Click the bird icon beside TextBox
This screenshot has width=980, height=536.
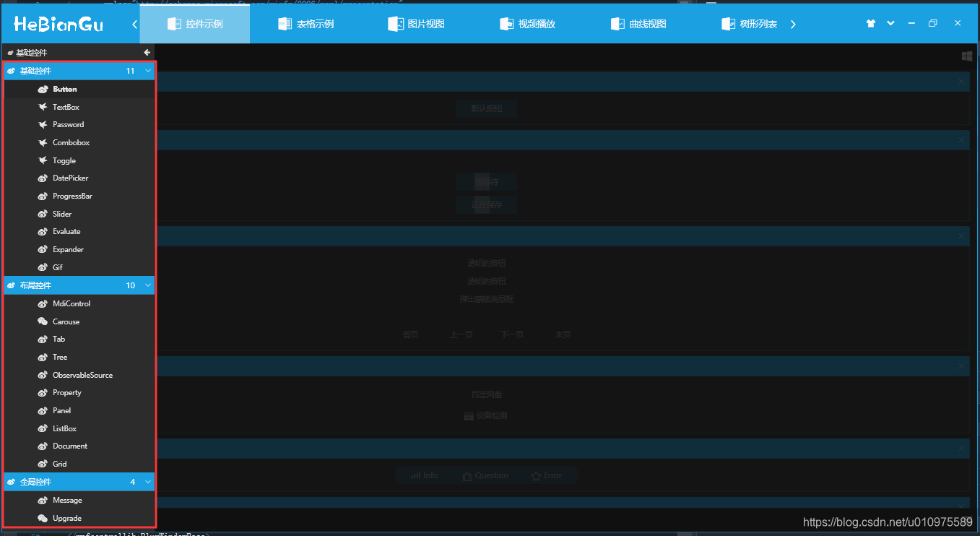43,107
